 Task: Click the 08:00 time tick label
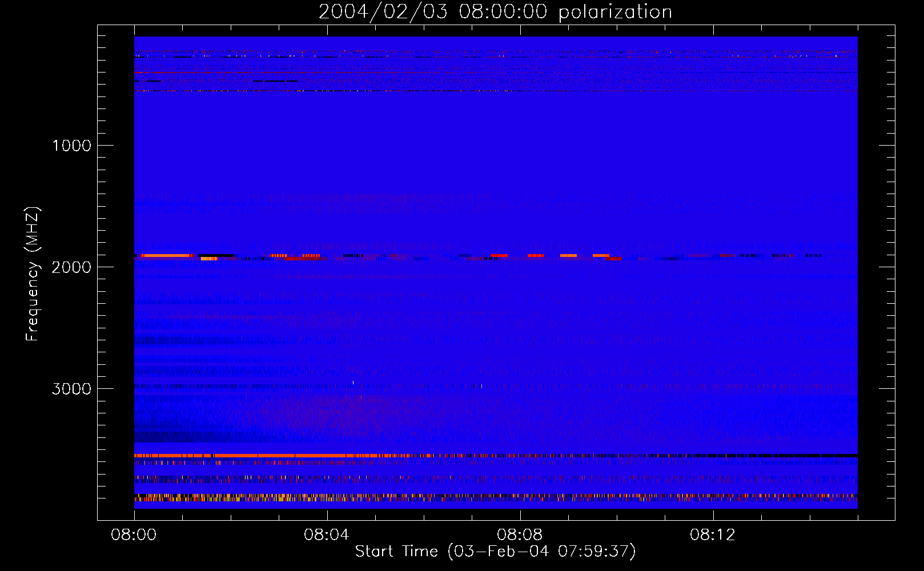pos(134,535)
